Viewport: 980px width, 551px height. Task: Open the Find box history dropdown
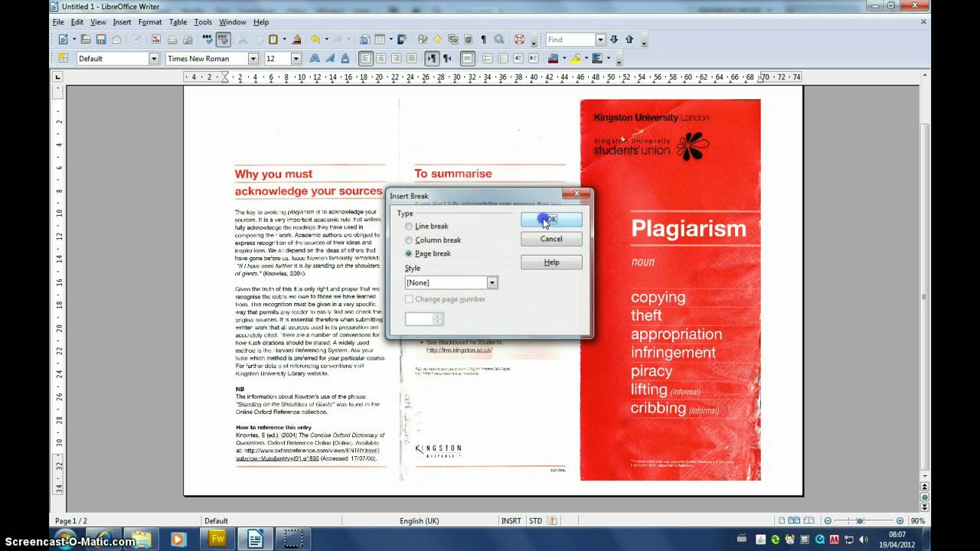point(600,40)
